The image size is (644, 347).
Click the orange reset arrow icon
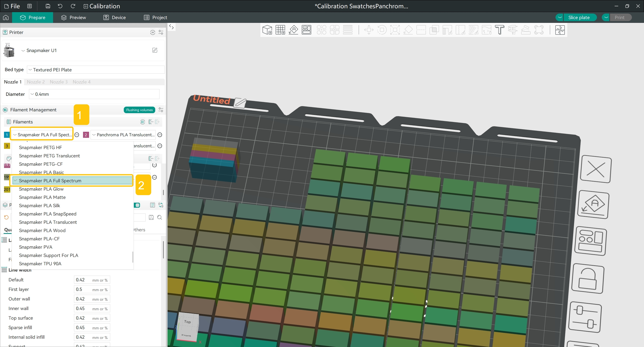click(6, 218)
